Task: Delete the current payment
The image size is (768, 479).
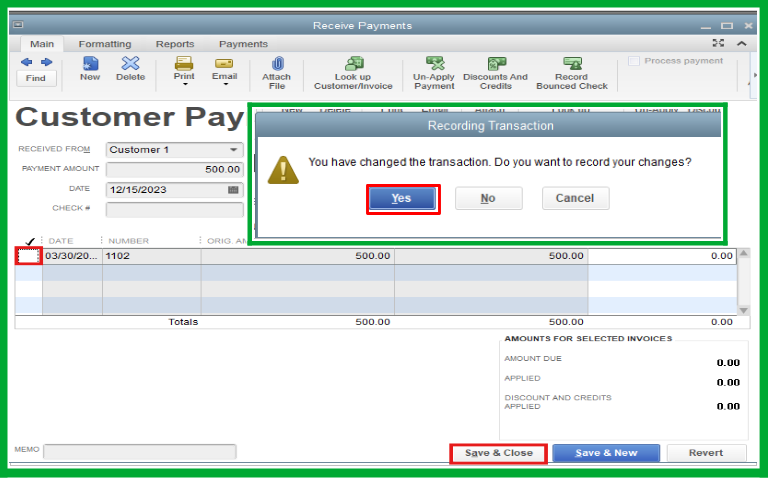Action: click(131, 69)
